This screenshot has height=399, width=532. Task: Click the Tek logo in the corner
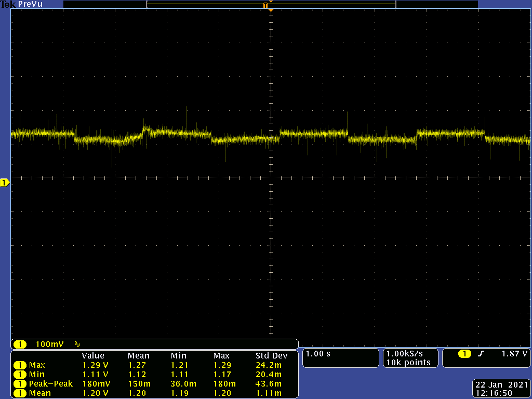tap(8, 4)
